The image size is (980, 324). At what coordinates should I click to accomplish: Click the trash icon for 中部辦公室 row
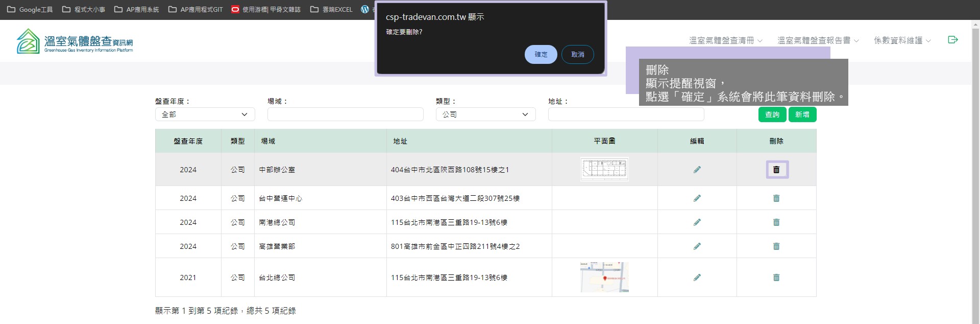click(x=776, y=170)
